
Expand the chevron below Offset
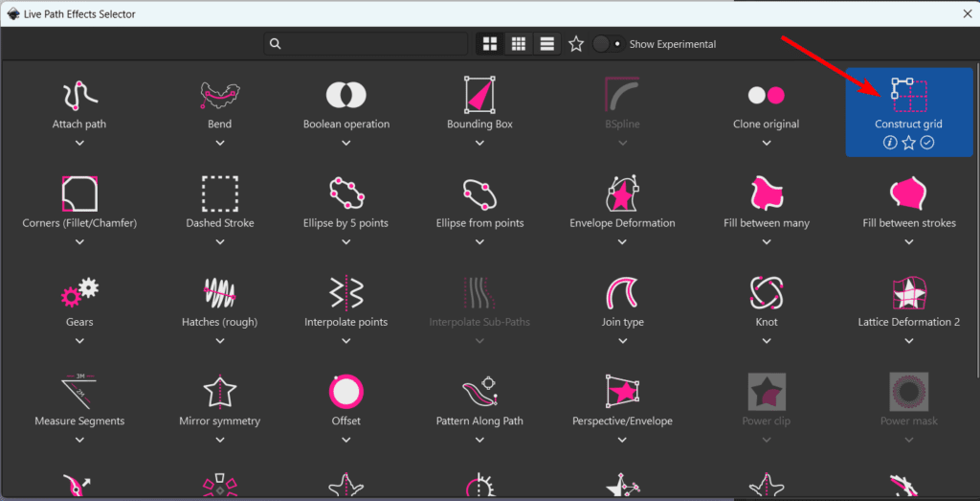(346, 440)
